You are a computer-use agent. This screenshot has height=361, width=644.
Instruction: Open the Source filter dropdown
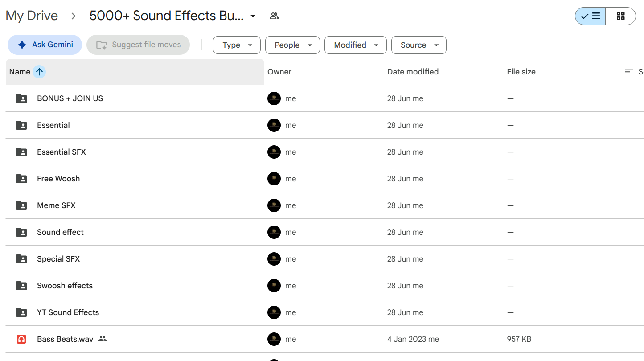pyautogui.click(x=419, y=45)
